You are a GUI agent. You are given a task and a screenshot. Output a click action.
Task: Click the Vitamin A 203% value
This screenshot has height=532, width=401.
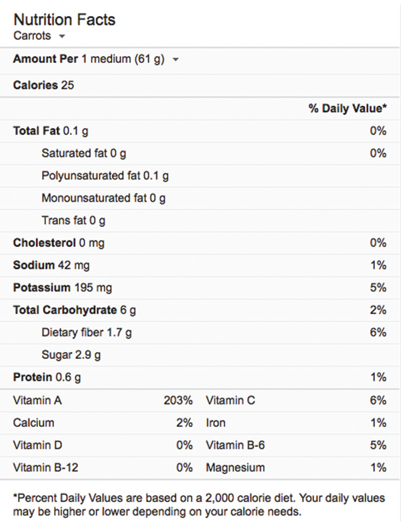coord(178,400)
